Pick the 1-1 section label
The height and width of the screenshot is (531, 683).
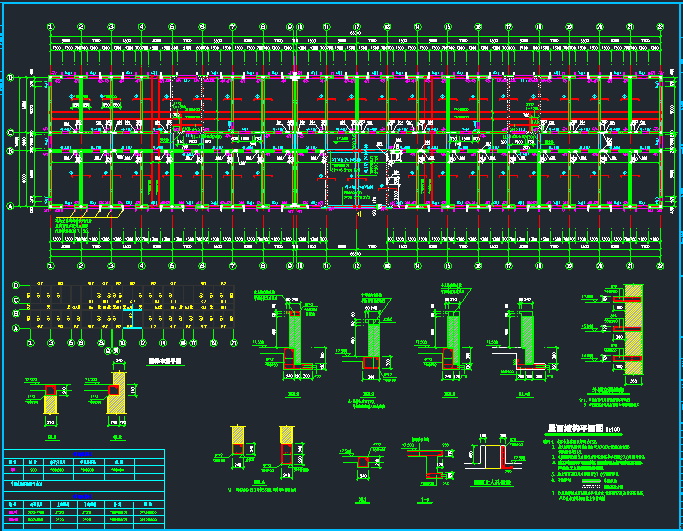pyautogui.click(x=424, y=501)
